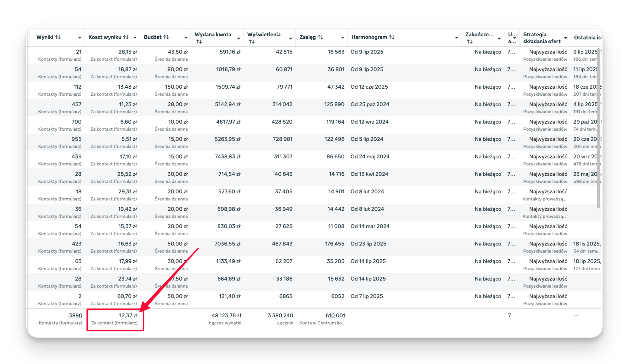The height and width of the screenshot is (364, 629).
Task: Sort by Zasięg using its arrows icon
Action: tap(320, 37)
